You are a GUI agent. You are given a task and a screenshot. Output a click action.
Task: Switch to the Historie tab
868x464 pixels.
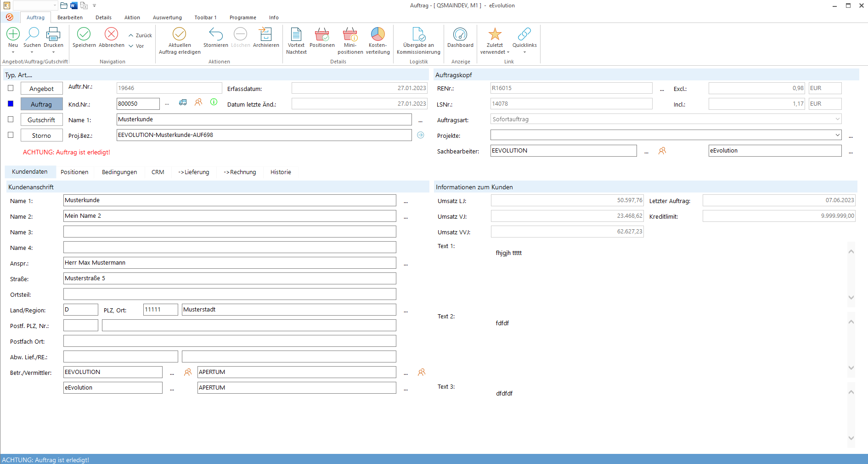[281, 172]
